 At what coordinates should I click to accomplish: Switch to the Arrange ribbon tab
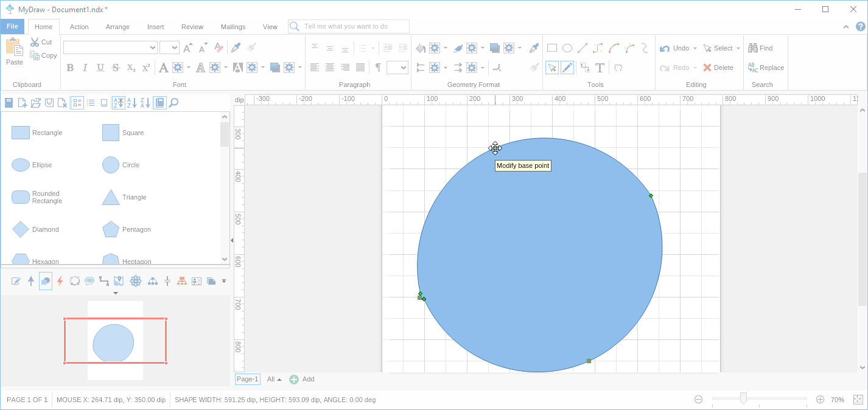pyautogui.click(x=117, y=27)
